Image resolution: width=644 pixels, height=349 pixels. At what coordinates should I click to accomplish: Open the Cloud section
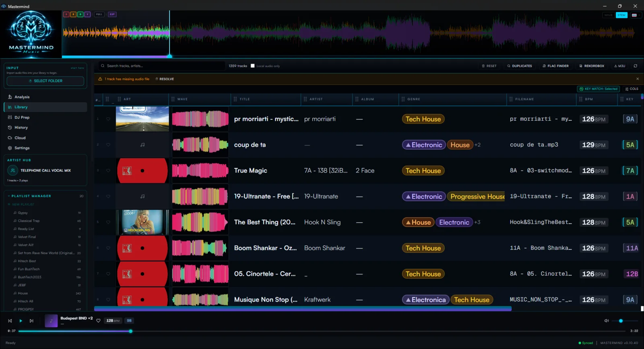45,138
